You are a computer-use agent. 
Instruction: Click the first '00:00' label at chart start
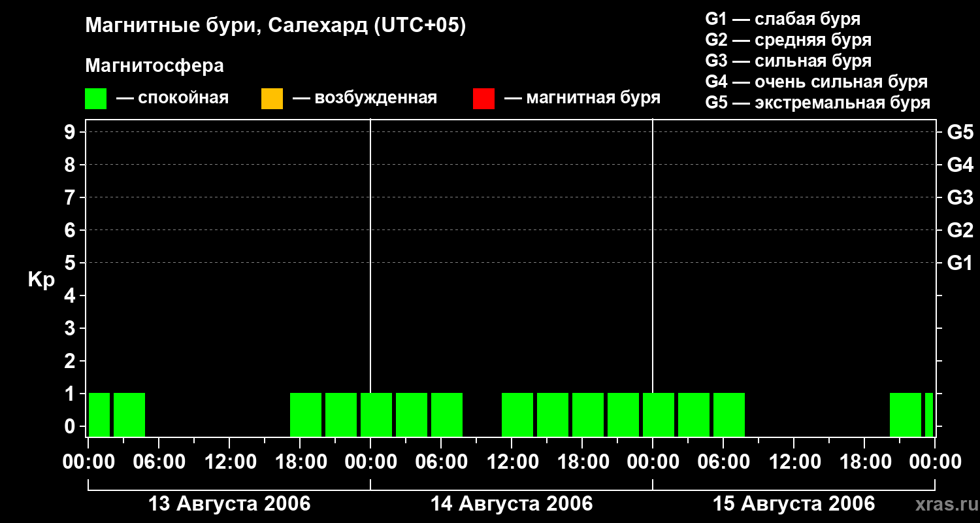coord(88,462)
